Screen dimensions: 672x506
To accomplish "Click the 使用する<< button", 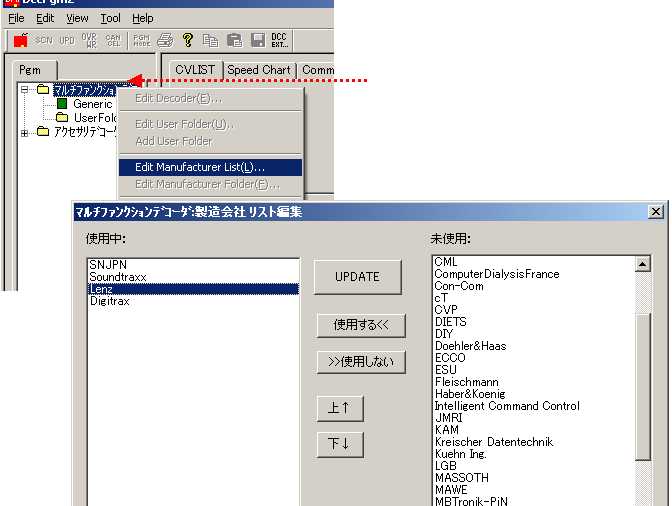I will (x=360, y=325).
